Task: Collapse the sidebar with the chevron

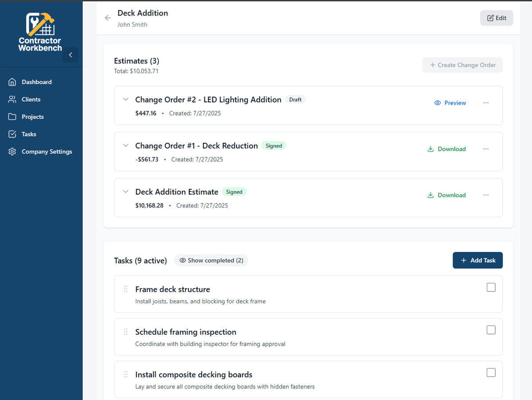Action: coord(70,55)
